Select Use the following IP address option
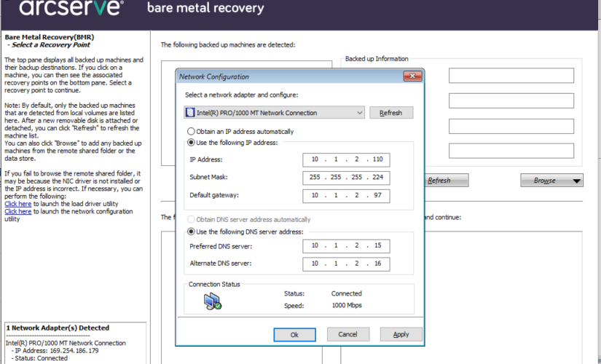 pyautogui.click(x=191, y=143)
